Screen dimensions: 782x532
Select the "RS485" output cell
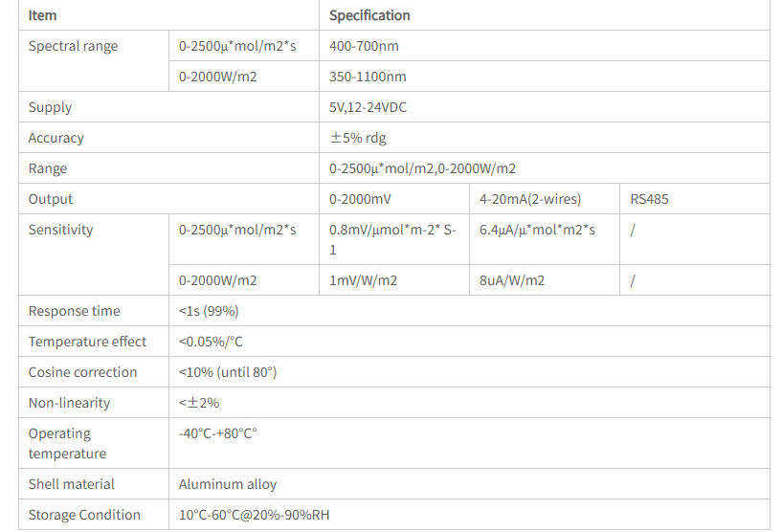pos(650,199)
